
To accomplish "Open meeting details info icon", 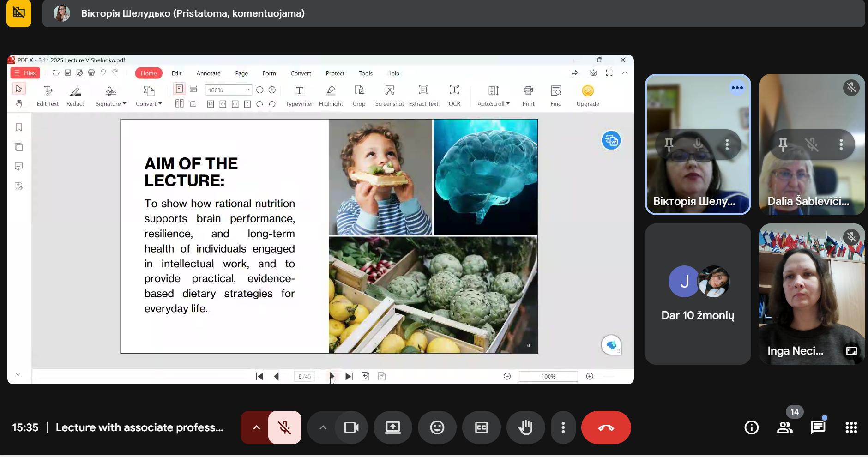I will 751,427.
